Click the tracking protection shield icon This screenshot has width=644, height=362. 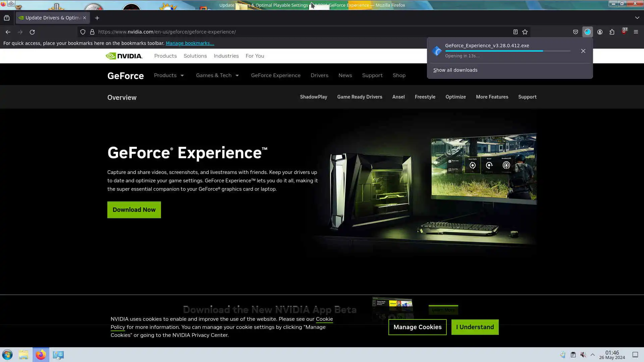pos(83,32)
